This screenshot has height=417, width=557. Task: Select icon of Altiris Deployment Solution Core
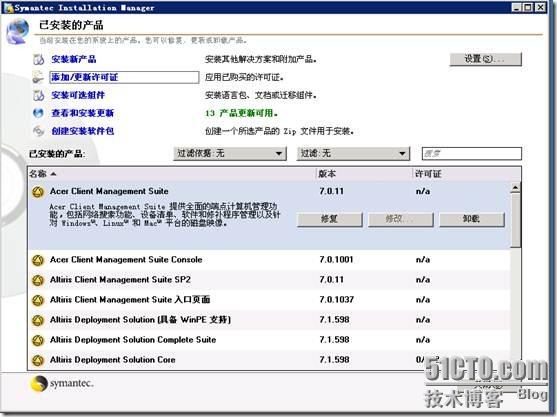click(38, 361)
